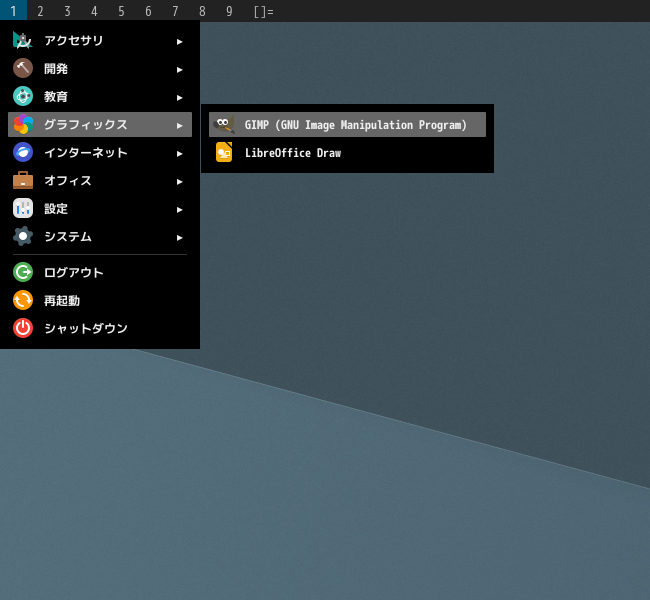
Task: Choose ログアウト to log out
Action: (100, 272)
